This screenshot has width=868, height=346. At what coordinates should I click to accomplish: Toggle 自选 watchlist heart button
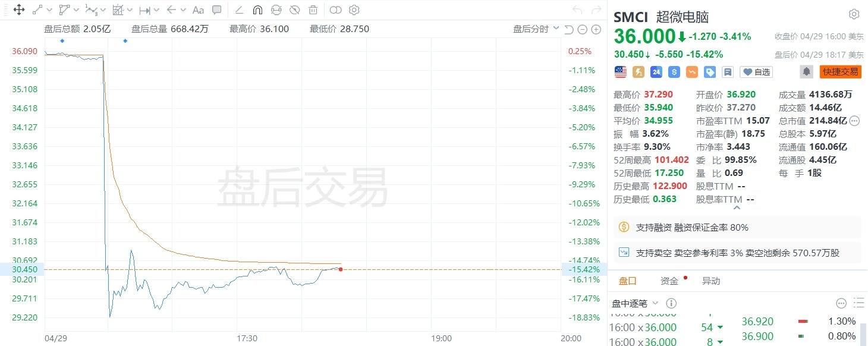[756, 72]
